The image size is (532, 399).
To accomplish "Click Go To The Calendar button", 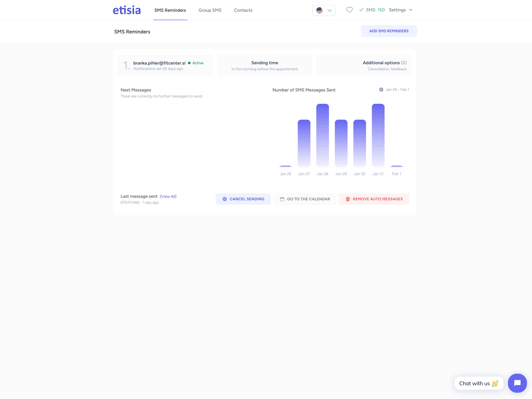I will click(305, 199).
